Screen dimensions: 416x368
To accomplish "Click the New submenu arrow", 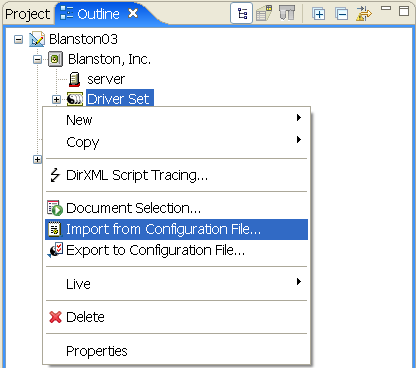I will [299, 118].
